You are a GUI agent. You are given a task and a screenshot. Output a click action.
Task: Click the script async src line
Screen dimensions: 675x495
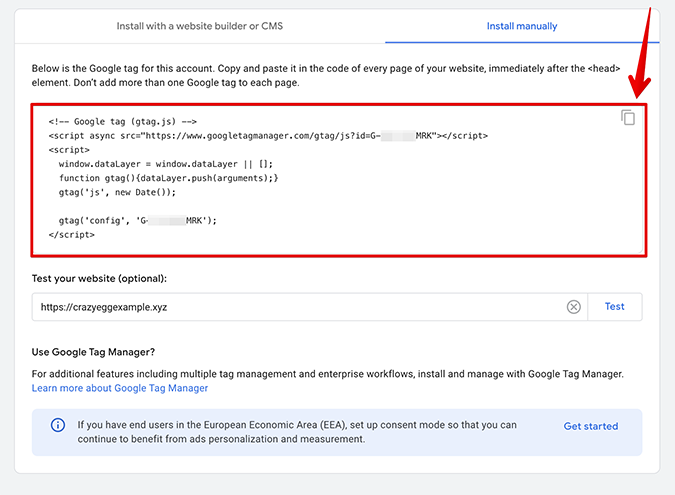point(268,136)
